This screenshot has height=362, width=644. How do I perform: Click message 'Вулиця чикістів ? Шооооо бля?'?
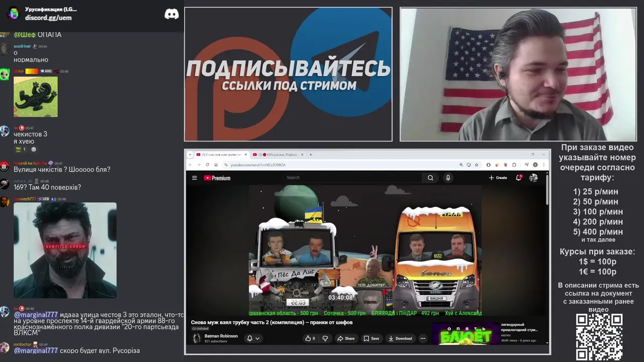[62, 169]
